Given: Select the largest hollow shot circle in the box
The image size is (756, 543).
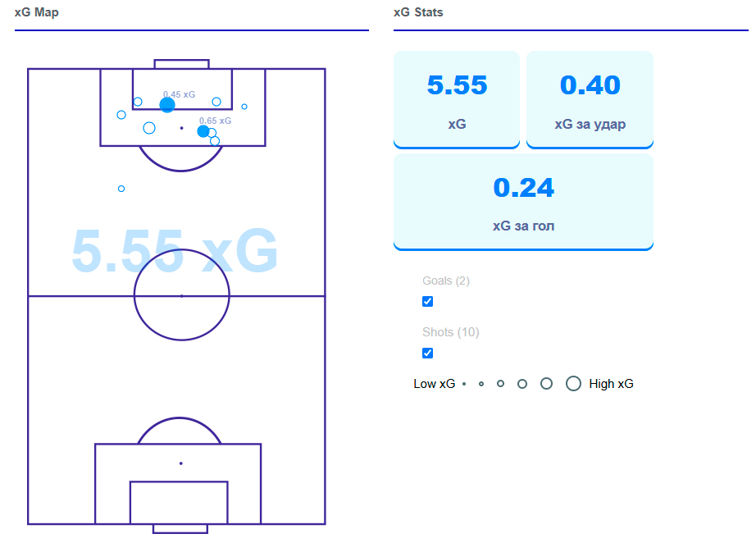Looking at the screenshot, I should point(149,128).
